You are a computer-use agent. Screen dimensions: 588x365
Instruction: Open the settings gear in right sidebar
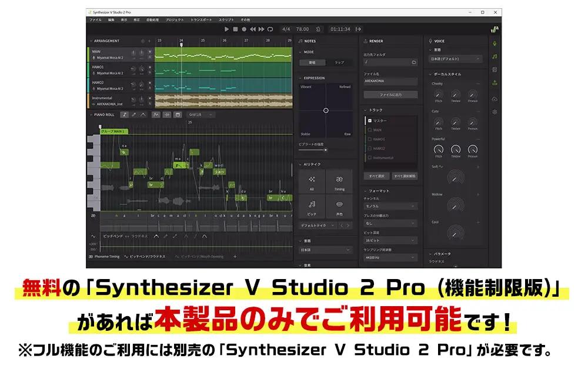(x=495, y=112)
